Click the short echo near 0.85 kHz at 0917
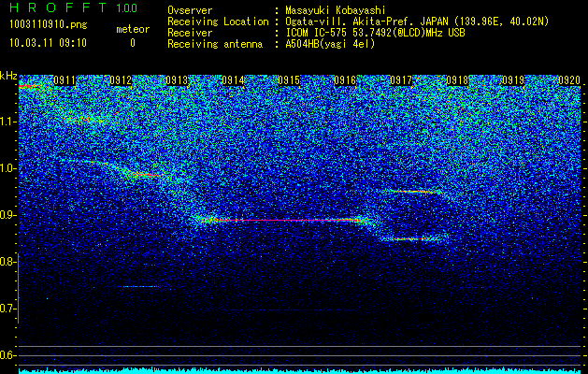 [x=412, y=239]
